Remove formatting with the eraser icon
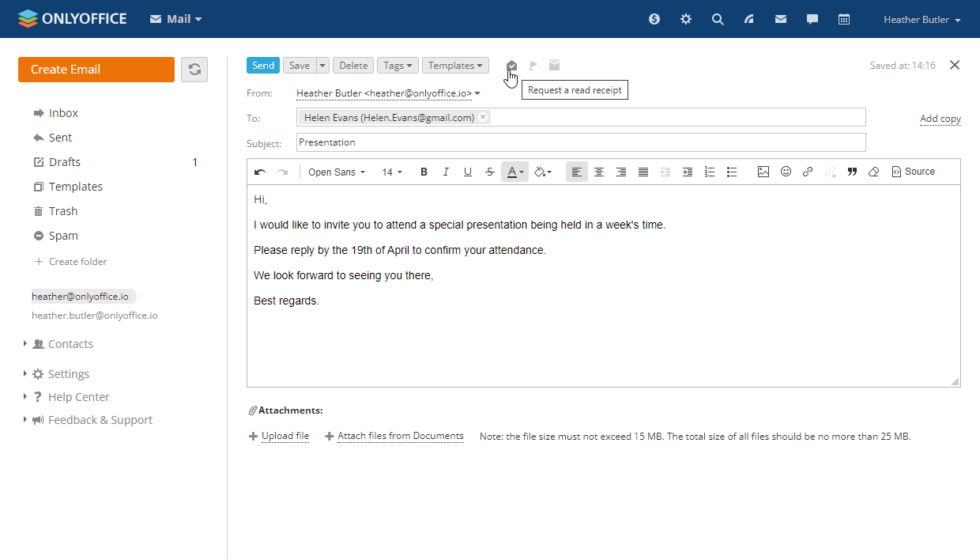The width and height of the screenshot is (980, 560). click(874, 172)
